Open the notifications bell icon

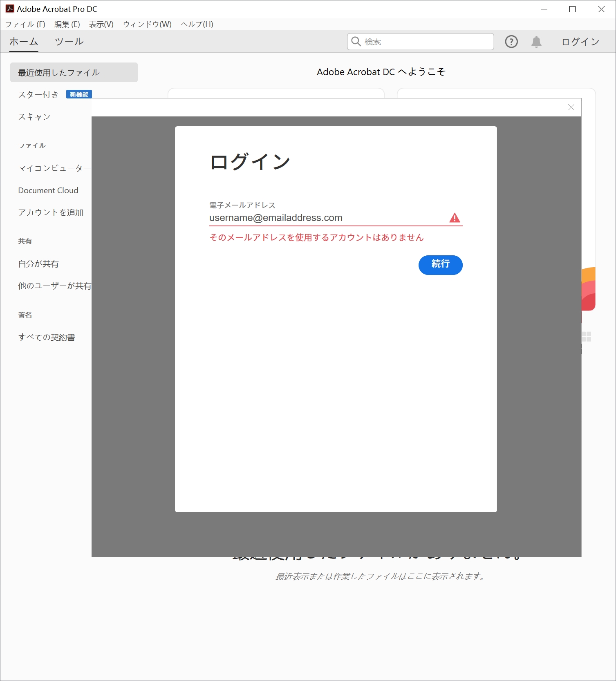pos(536,42)
